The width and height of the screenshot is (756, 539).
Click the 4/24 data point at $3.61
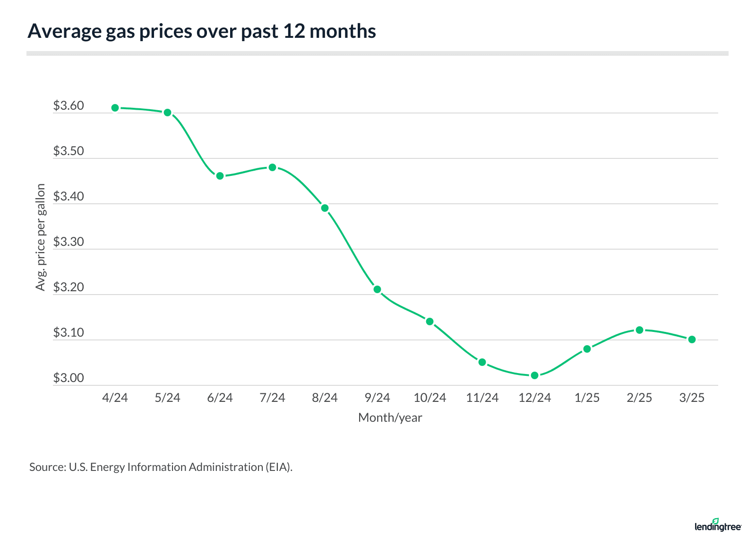coord(115,108)
